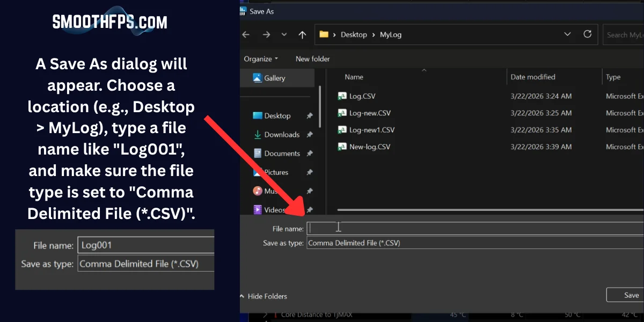Unpin Desktop from the sidebar
This screenshot has height=322, width=644.
point(310,115)
